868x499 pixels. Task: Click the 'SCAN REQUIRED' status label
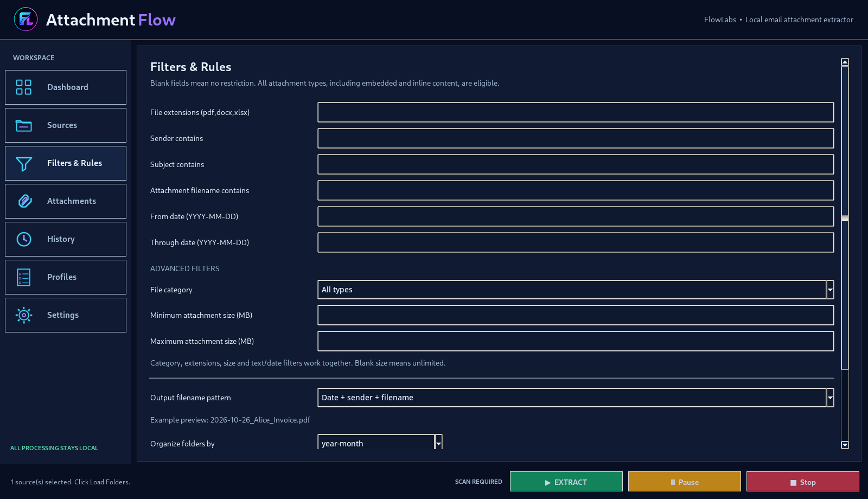478,482
